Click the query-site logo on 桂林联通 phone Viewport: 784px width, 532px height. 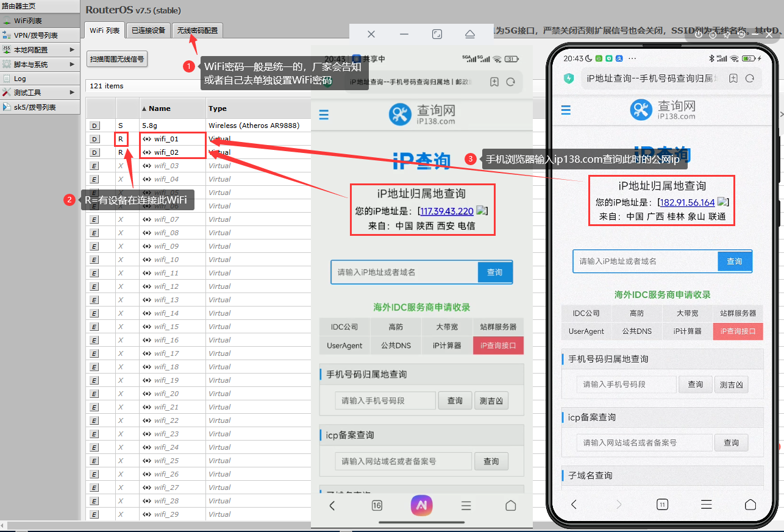click(663, 110)
